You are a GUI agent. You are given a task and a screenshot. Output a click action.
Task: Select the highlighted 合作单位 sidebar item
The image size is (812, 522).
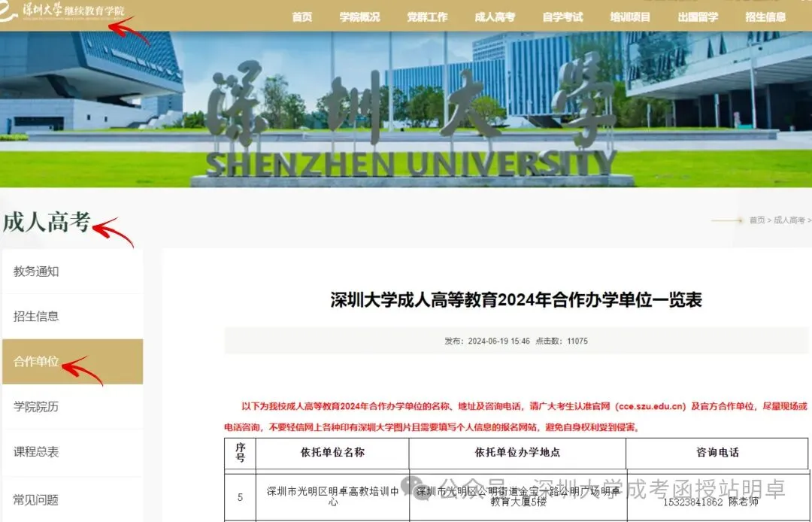click(x=72, y=362)
